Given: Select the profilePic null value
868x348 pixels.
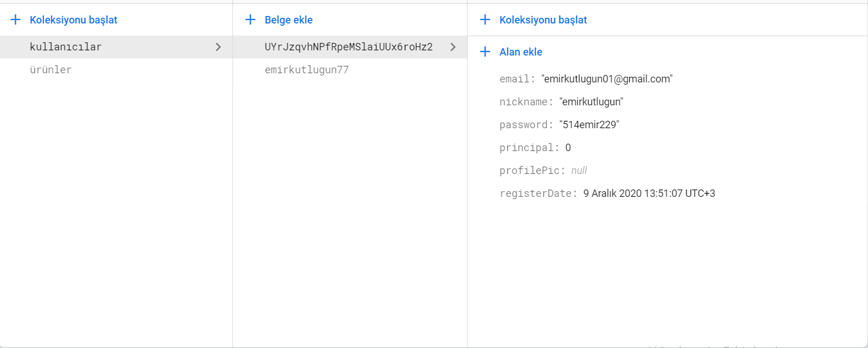Looking at the screenshot, I should point(579,171).
